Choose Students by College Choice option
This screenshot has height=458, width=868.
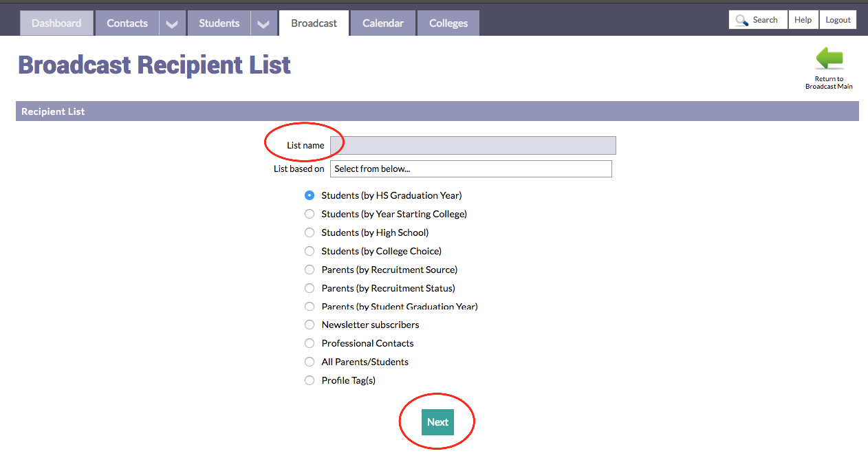coord(310,251)
